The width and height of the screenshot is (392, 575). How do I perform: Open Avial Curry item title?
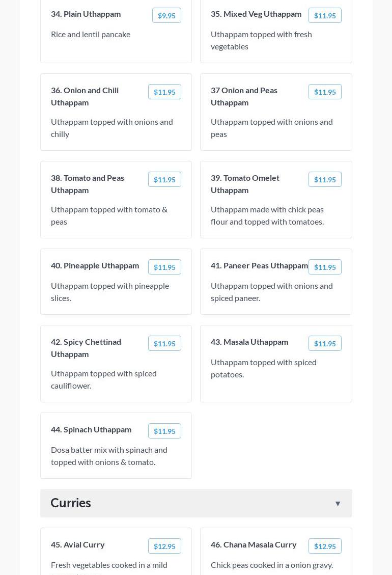(x=78, y=544)
